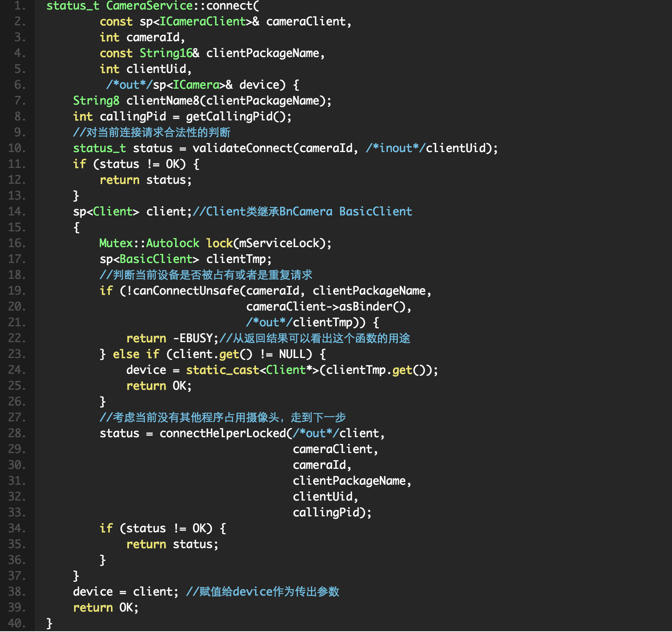672x632 pixels.
Task: Select the comment '//从返回结果可以看出这个函数的用途'
Action: (x=315, y=338)
